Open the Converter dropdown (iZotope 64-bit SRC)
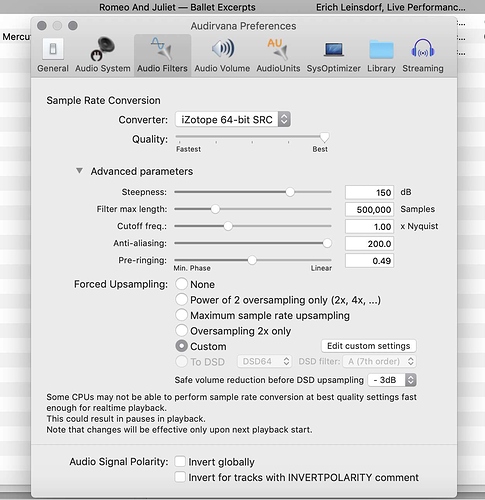This screenshot has height=500, width=485. point(233,119)
